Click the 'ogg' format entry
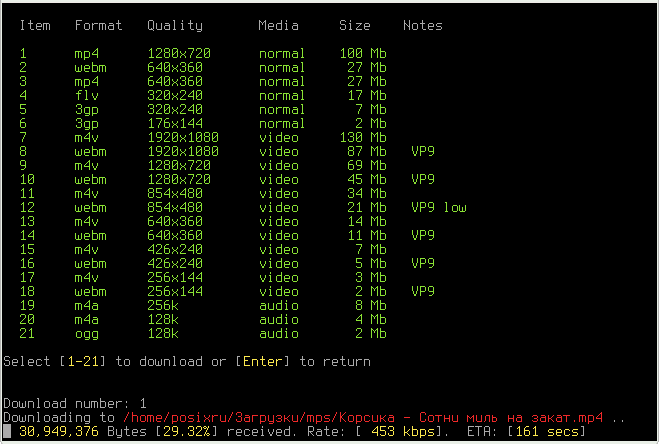 (87, 334)
